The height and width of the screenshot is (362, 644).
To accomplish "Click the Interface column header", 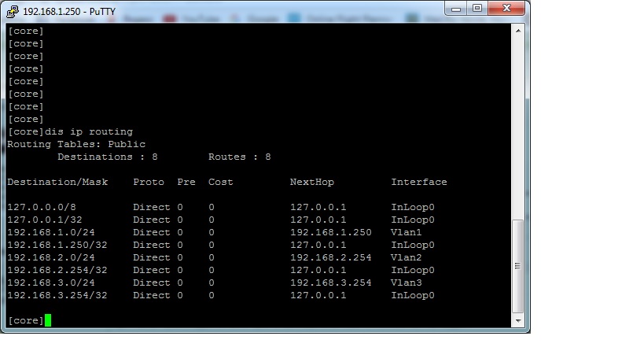I will [419, 182].
